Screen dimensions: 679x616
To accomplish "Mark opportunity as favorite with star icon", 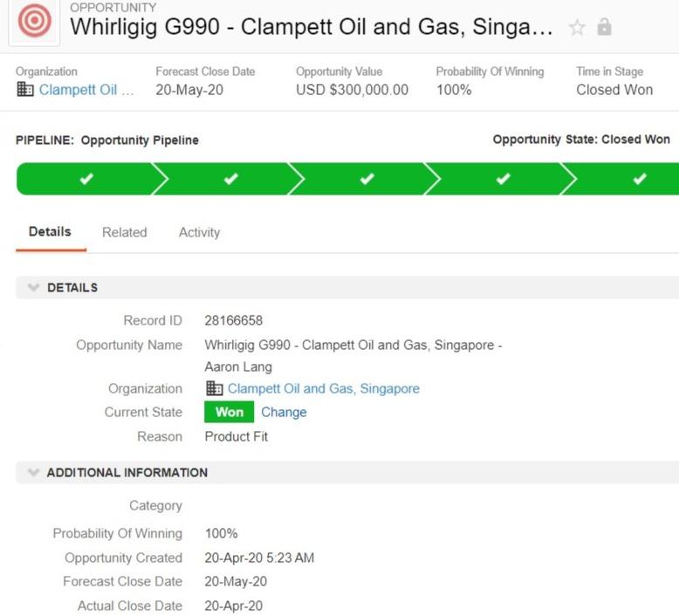I will (577, 28).
